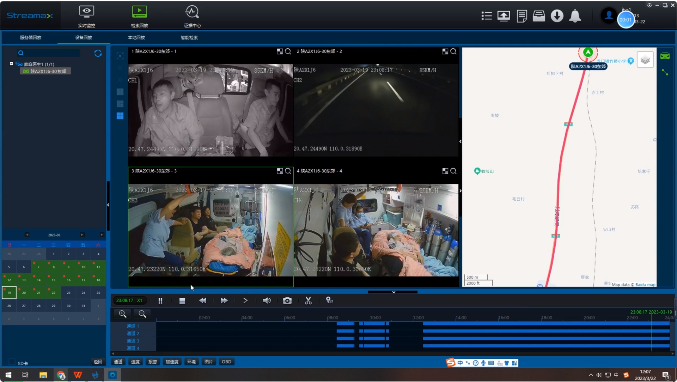Go to previous month in calendar
The image size is (677, 382).
pyautogui.click(x=27, y=235)
